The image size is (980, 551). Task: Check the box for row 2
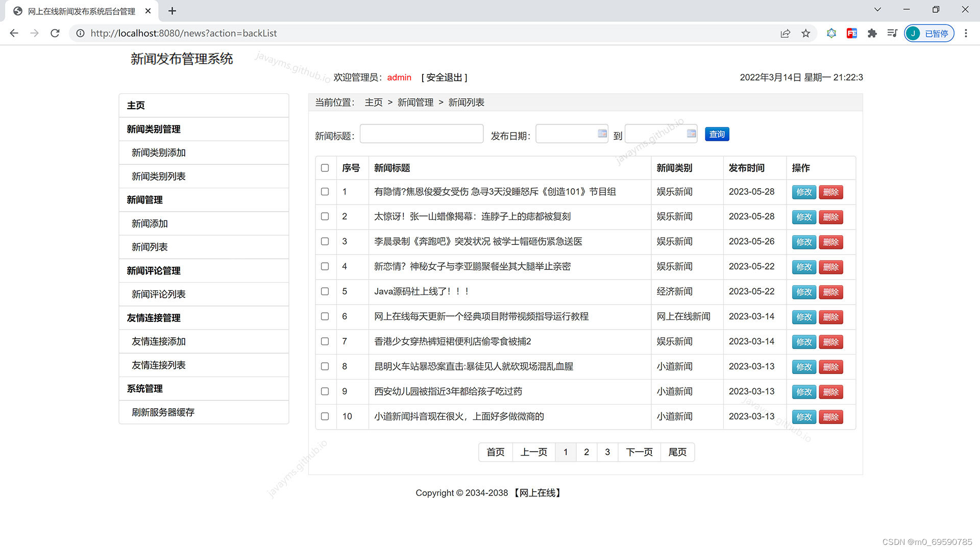point(325,216)
